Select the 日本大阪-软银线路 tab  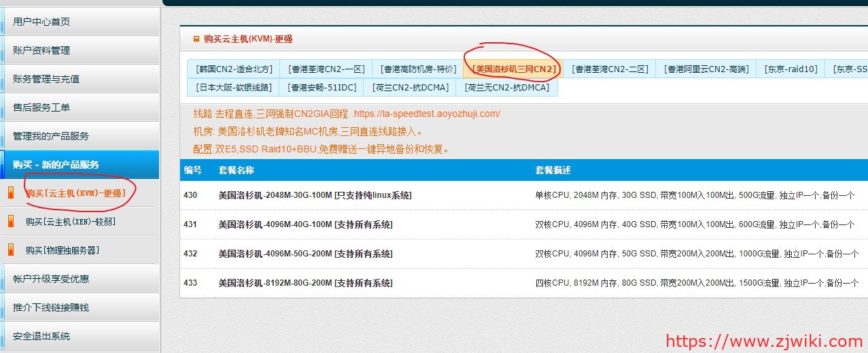point(234,88)
